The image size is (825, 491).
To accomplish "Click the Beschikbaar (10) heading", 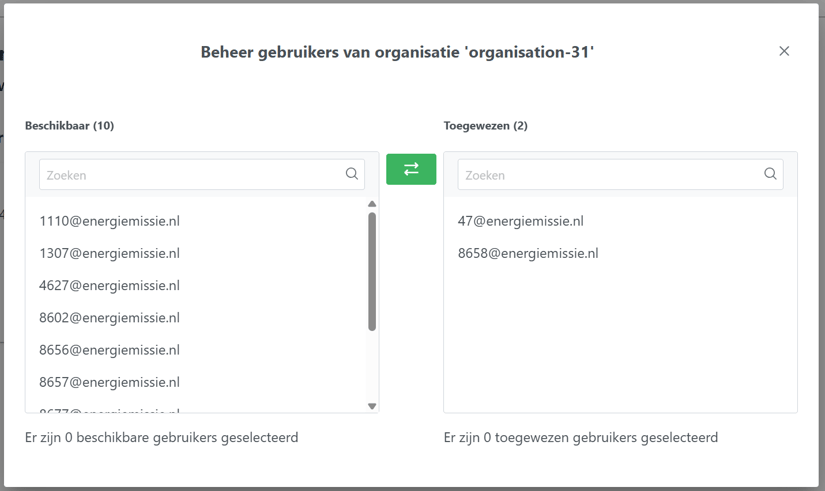I will pos(70,126).
